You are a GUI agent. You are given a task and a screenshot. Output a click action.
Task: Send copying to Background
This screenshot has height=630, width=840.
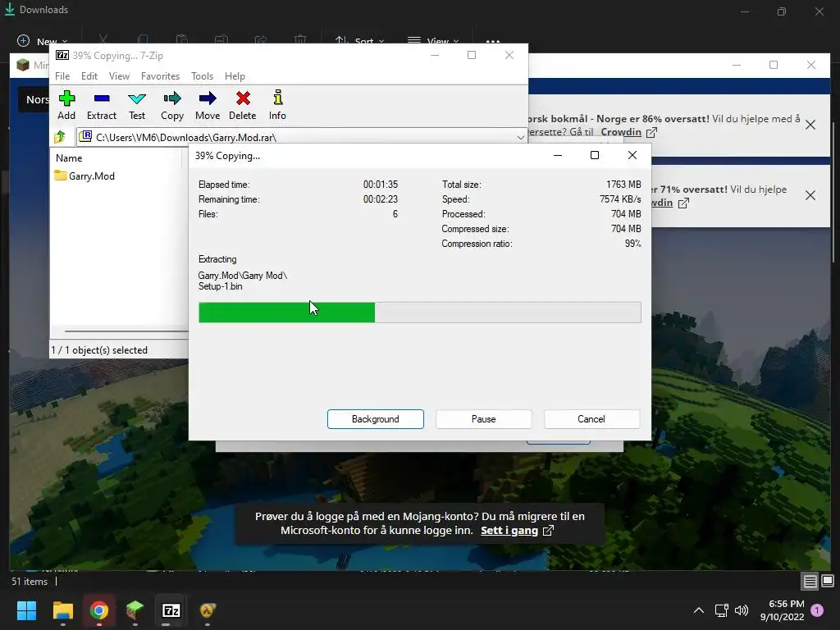point(376,419)
